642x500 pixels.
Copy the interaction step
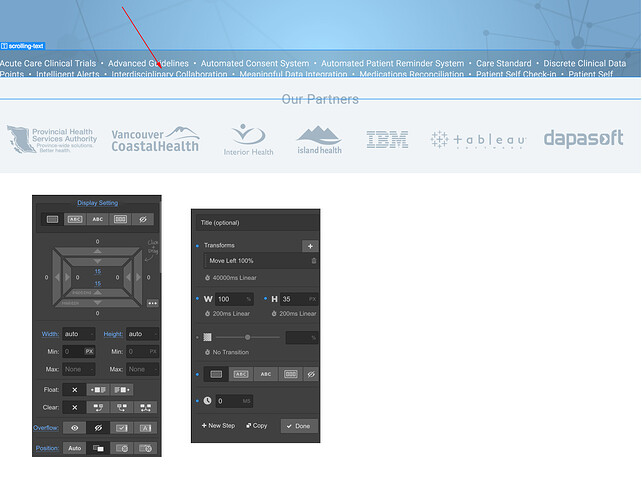coord(256,426)
